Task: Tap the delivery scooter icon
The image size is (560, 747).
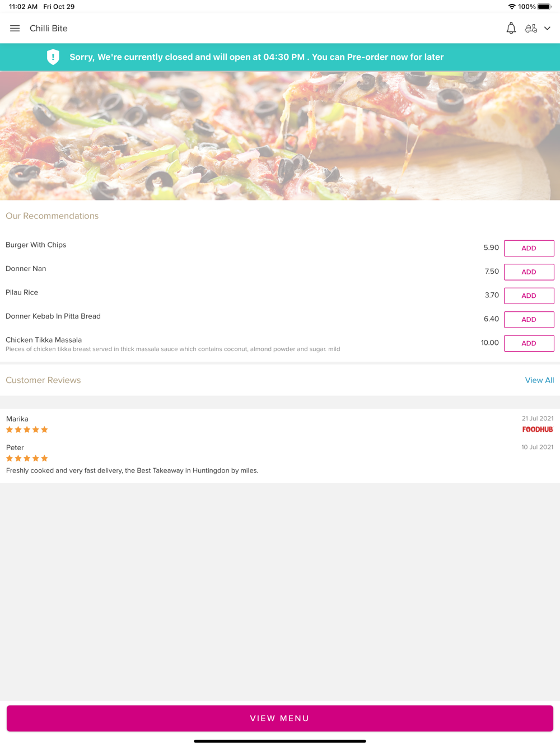Action: click(x=531, y=29)
